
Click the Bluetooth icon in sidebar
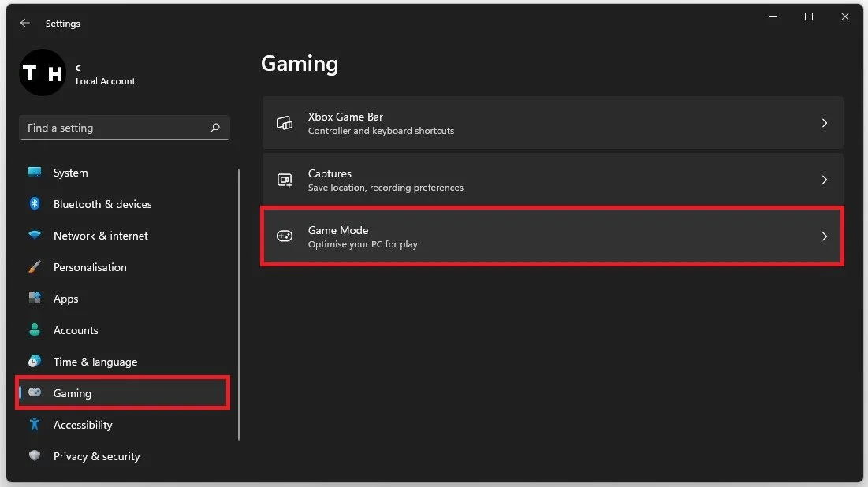pyautogui.click(x=35, y=203)
